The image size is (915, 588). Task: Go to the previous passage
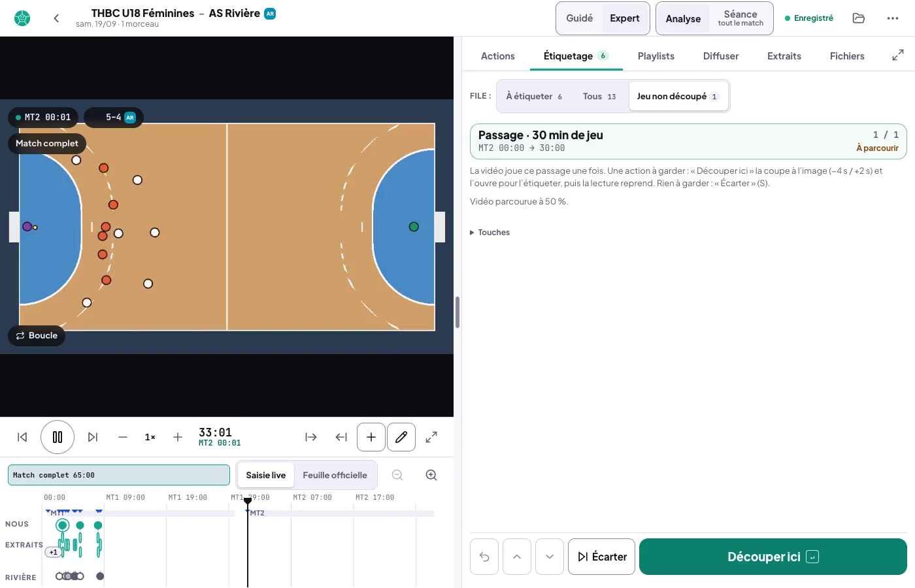point(517,557)
